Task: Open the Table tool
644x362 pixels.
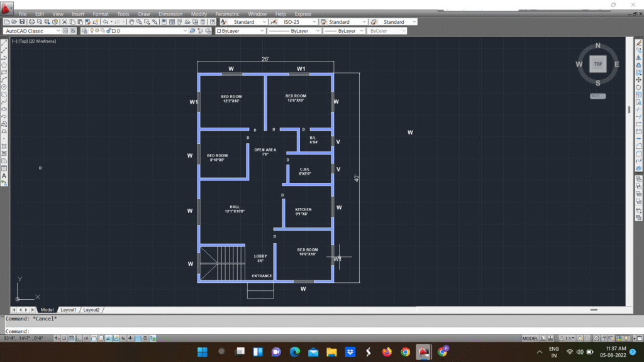Action: click(4, 168)
